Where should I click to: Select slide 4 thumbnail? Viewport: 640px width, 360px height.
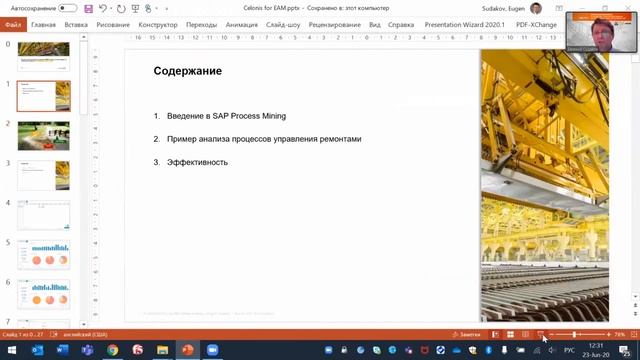tap(44, 215)
